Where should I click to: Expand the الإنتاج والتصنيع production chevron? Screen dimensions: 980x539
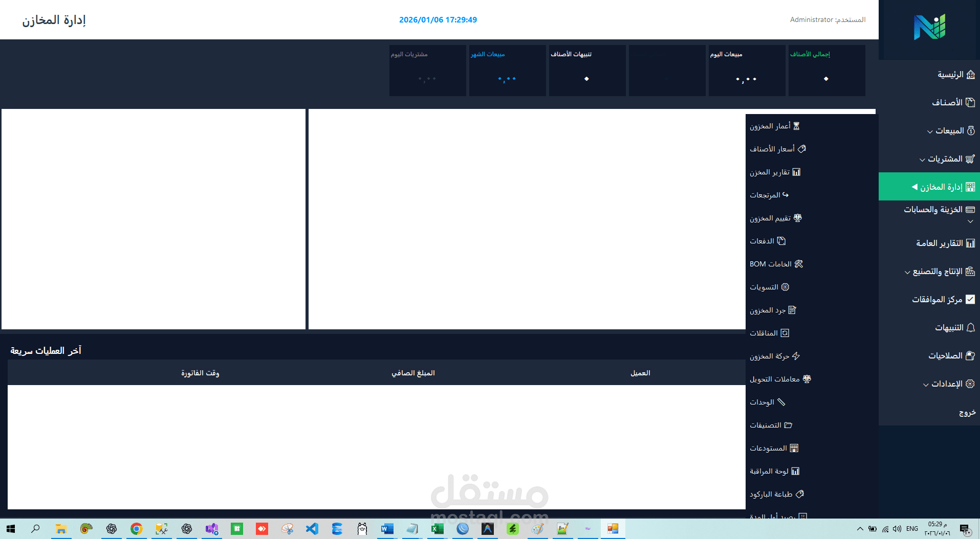[x=907, y=272]
